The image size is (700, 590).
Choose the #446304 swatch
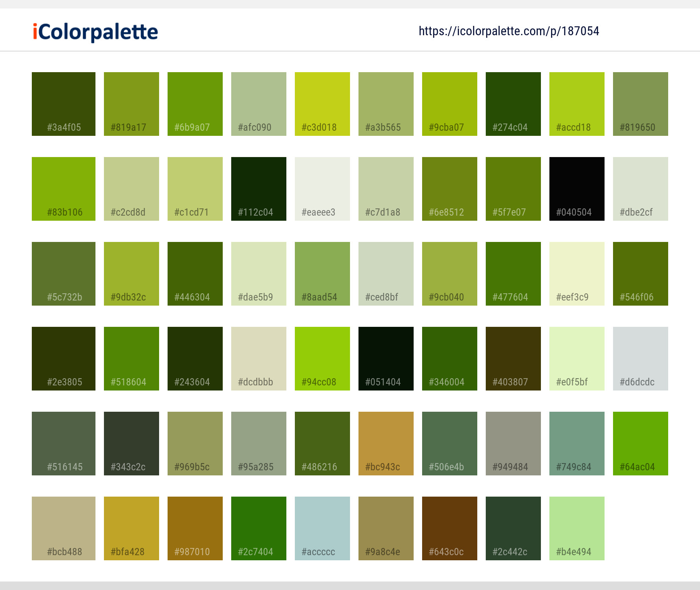(x=195, y=274)
